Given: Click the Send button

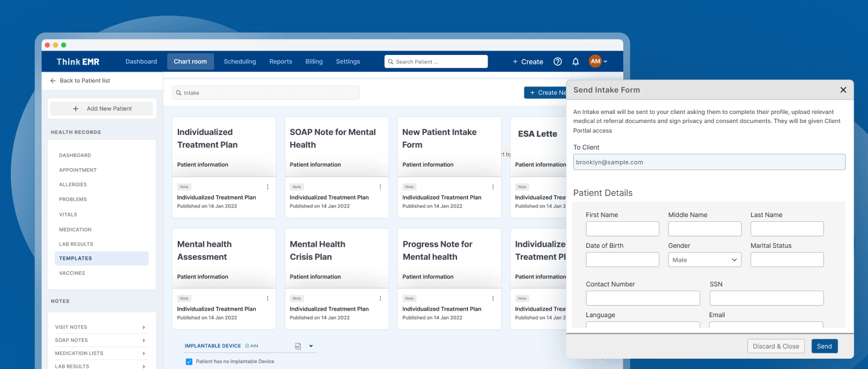Looking at the screenshot, I should (x=824, y=346).
